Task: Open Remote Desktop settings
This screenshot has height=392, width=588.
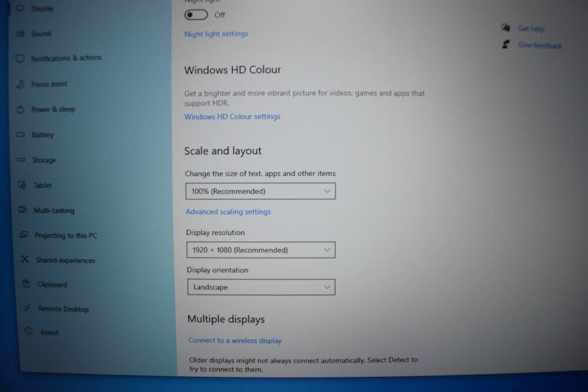Action: [x=64, y=309]
